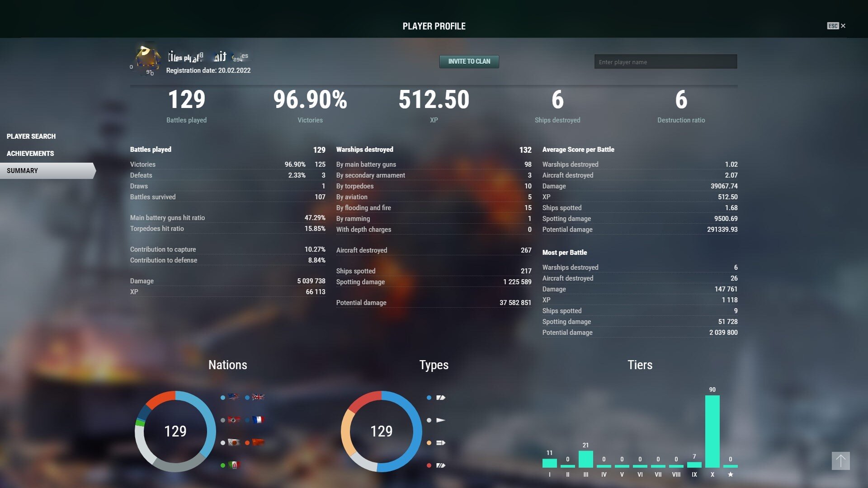Click the tier X bar in Tiers chart
Image resolution: width=868 pixels, height=488 pixels.
(712, 432)
